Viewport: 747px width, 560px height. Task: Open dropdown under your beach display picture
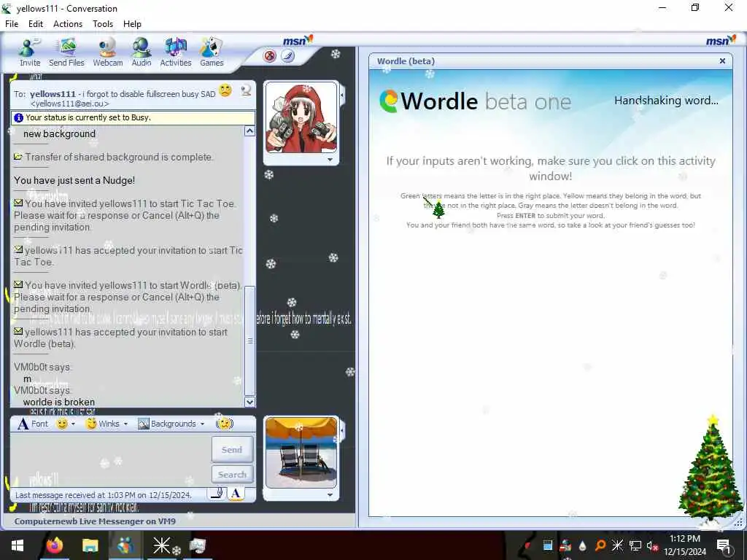330,495
